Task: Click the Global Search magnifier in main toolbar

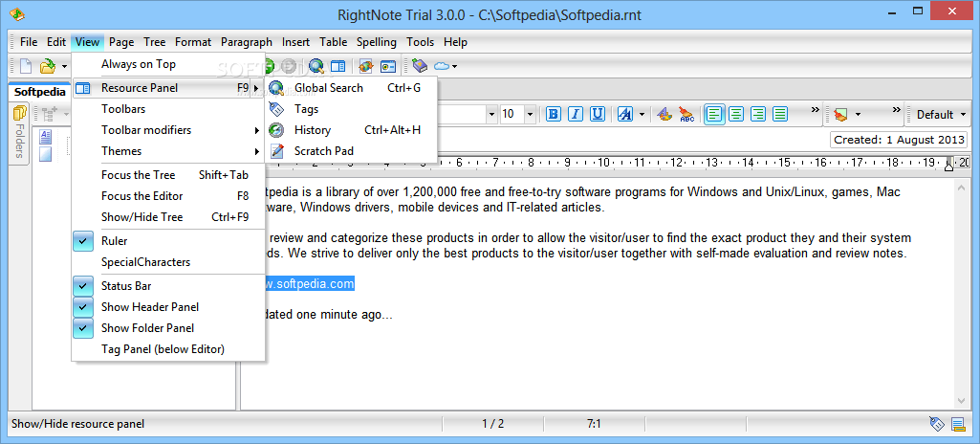Action: (x=316, y=66)
